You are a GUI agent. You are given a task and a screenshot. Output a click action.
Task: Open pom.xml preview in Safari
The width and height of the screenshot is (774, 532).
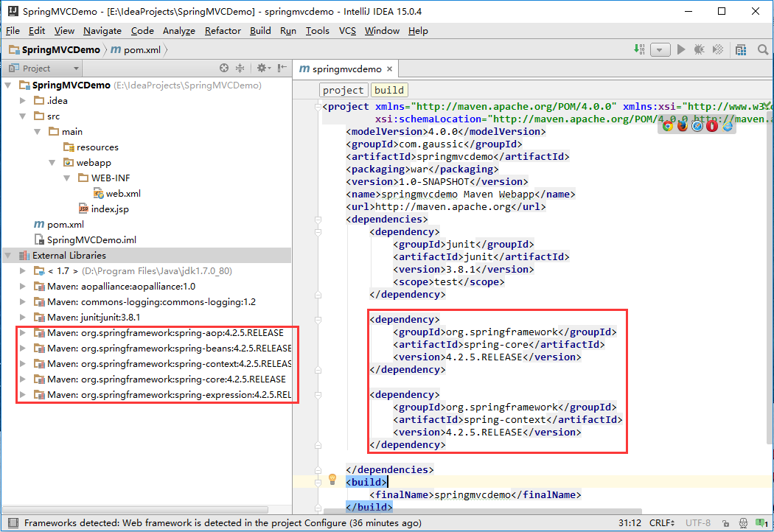[697, 126]
